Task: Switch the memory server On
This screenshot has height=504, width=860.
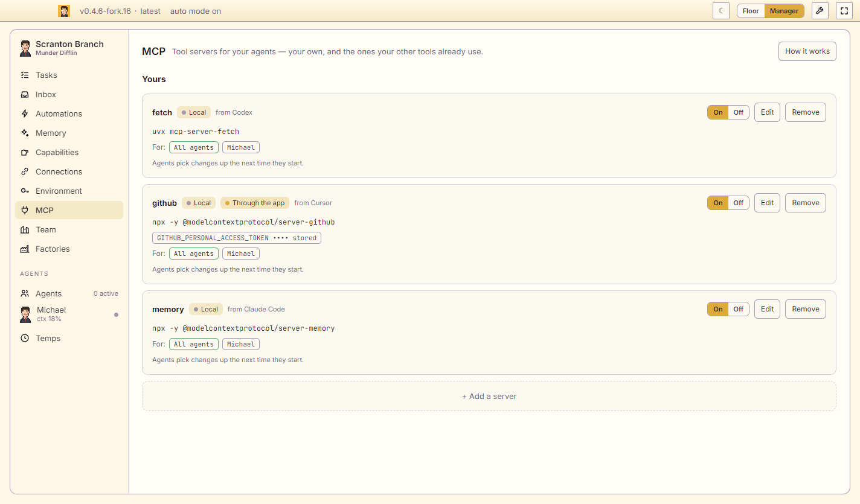Action: [x=718, y=309]
